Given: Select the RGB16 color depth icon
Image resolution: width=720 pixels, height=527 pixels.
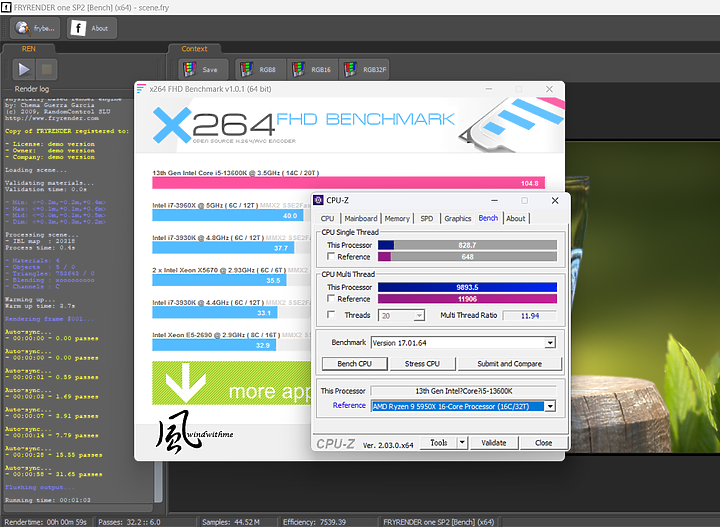Looking at the screenshot, I should coord(298,69).
